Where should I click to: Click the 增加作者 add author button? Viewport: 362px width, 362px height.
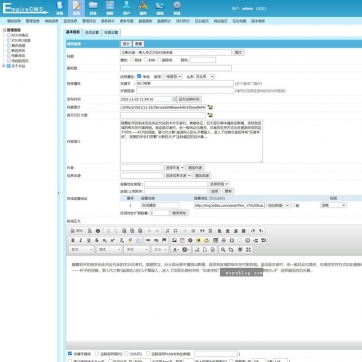pos(195,167)
